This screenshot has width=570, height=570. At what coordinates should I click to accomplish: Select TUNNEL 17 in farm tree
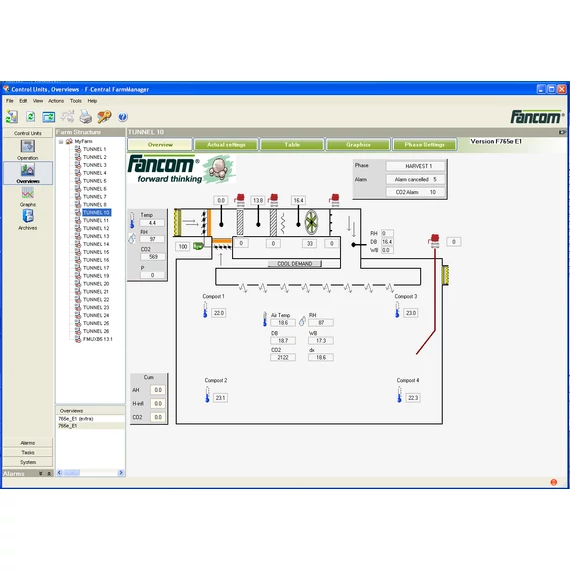[96, 268]
